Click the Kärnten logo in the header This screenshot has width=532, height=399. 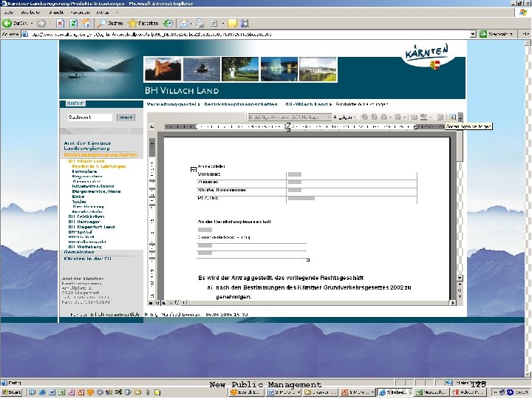click(x=427, y=56)
